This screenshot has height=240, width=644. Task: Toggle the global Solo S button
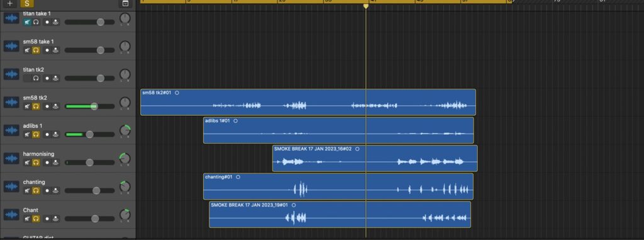point(26,3)
